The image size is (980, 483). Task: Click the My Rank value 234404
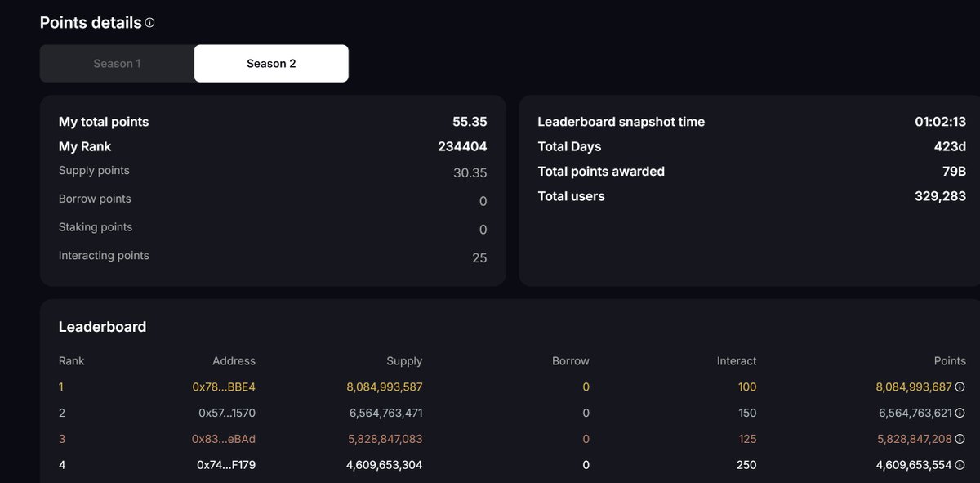tap(462, 146)
